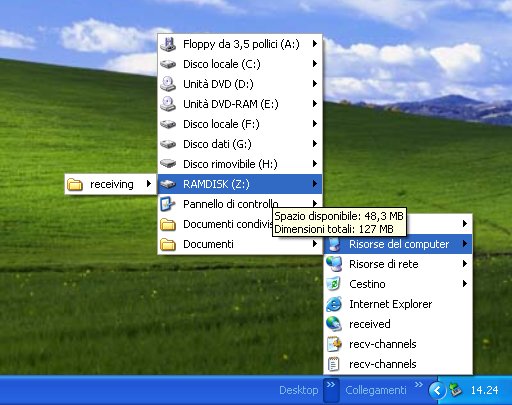Expand the Disco locale (C:) submenu arrow
Viewport: 512px width, 405px height.
point(315,64)
